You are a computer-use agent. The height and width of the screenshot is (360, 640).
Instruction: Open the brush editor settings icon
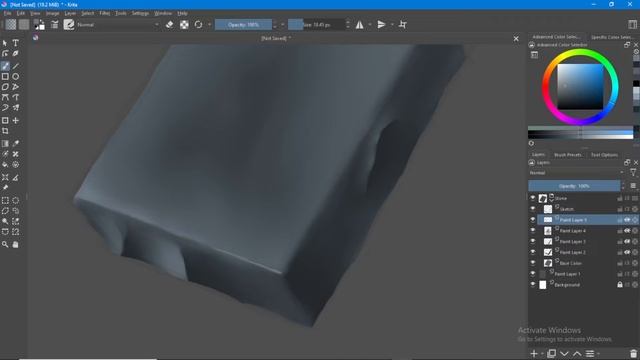pos(54,24)
